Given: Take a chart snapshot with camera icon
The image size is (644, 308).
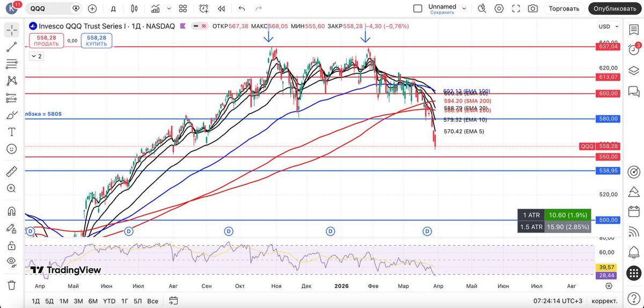Looking at the screenshot, I should pyautogui.click(x=532, y=9).
